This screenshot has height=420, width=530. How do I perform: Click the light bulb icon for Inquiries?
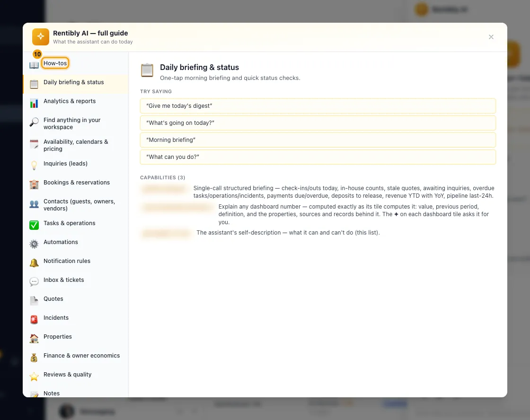pyautogui.click(x=34, y=165)
